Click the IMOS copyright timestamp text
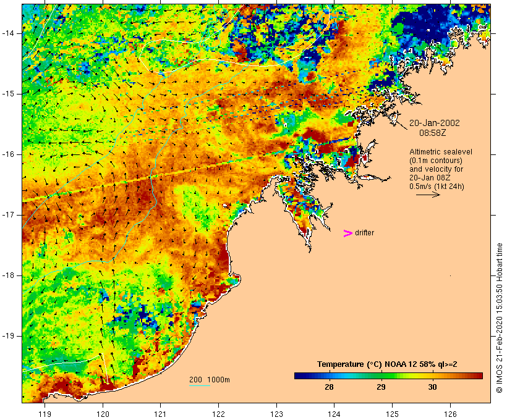Image resolution: width=507 pixels, height=420 pixels. coord(499,318)
